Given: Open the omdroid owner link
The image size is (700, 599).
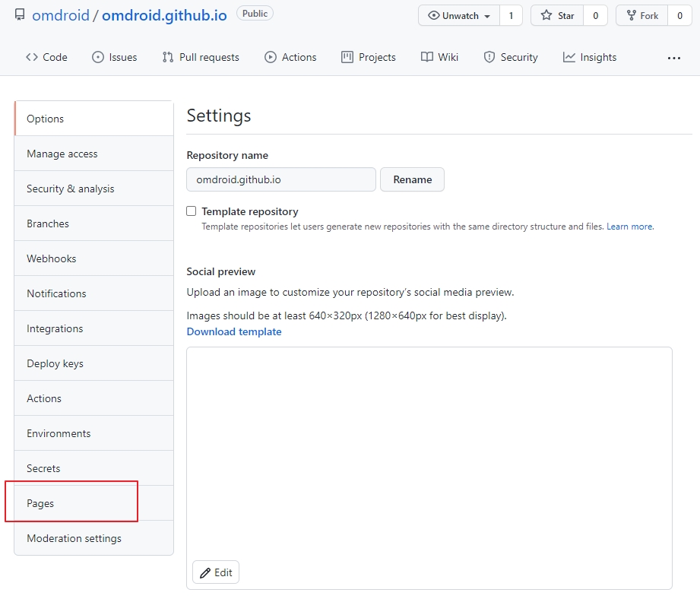Looking at the screenshot, I should pos(61,15).
